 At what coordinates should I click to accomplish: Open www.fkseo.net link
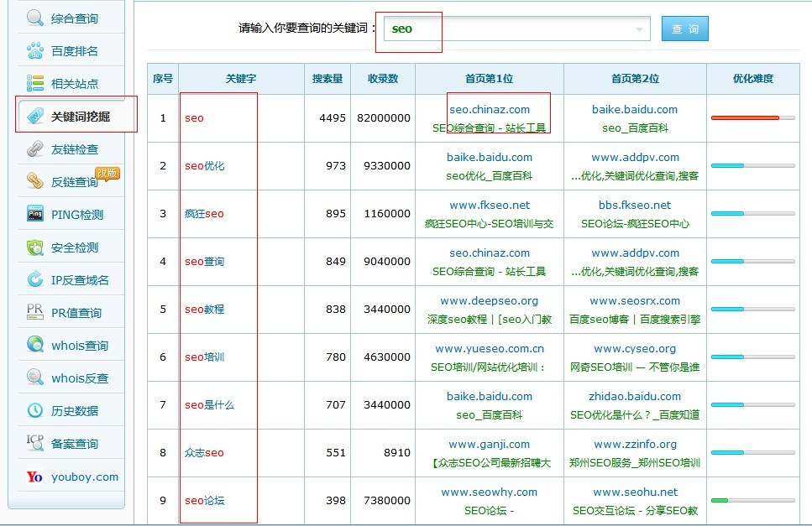coord(490,205)
